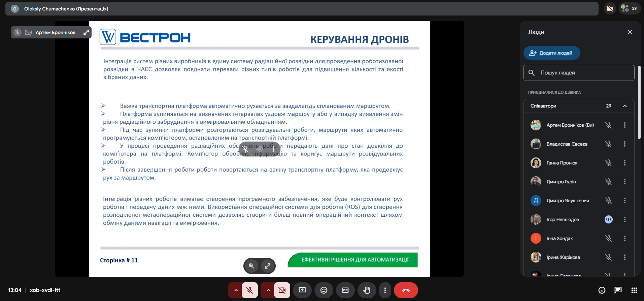Open meeting info details icon

602,290
